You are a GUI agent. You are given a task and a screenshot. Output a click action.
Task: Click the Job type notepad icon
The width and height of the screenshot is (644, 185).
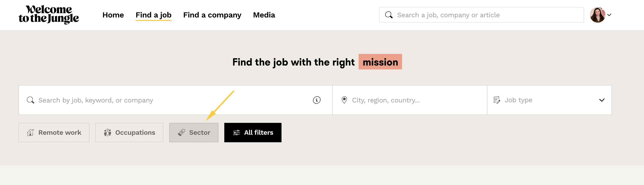pyautogui.click(x=497, y=100)
